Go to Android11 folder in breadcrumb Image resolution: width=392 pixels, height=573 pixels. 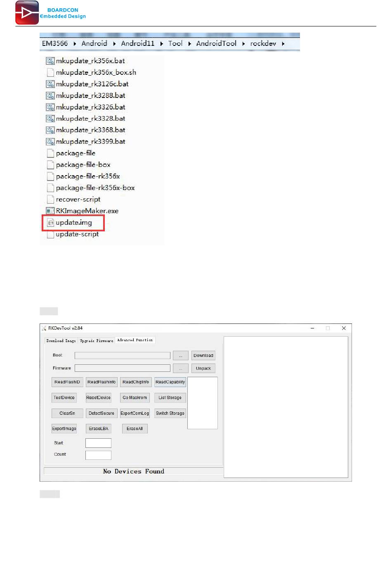[138, 43]
